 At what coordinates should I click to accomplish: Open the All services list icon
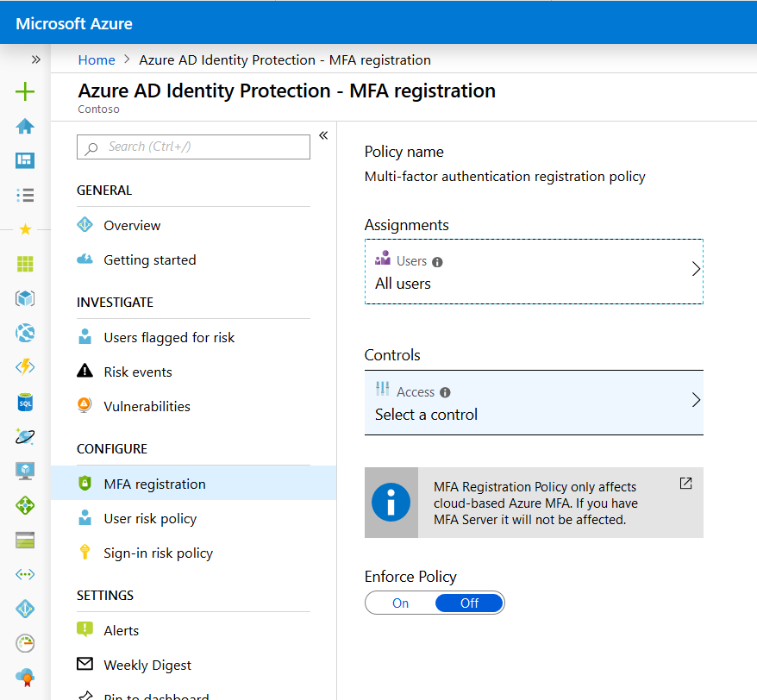(x=25, y=195)
